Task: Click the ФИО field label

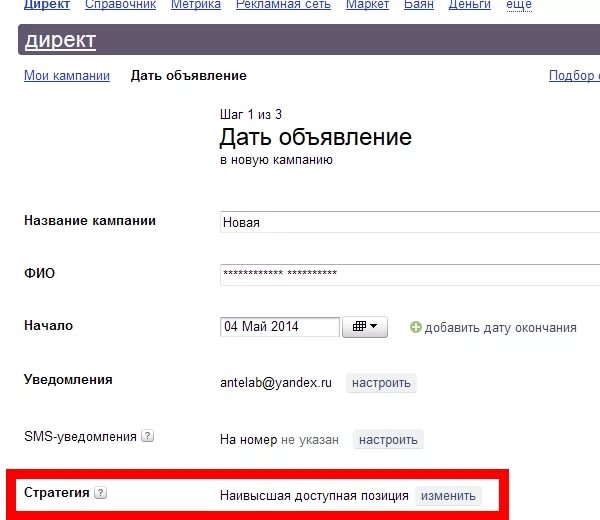Action: click(x=39, y=273)
